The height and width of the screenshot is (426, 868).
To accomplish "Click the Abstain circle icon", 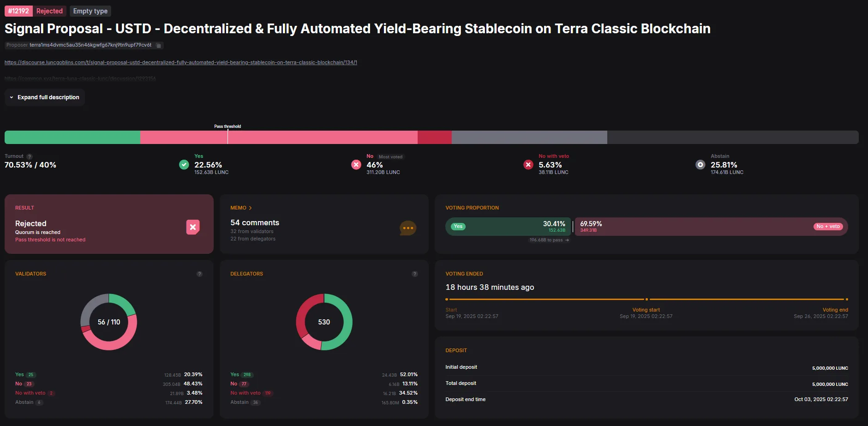I will pyautogui.click(x=700, y=165).
